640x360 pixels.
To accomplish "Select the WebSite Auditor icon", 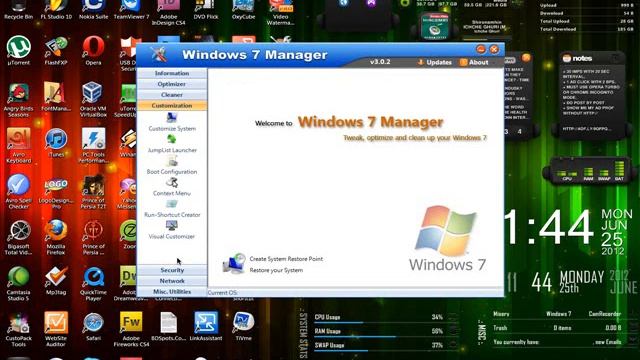I will coord(56,330).
